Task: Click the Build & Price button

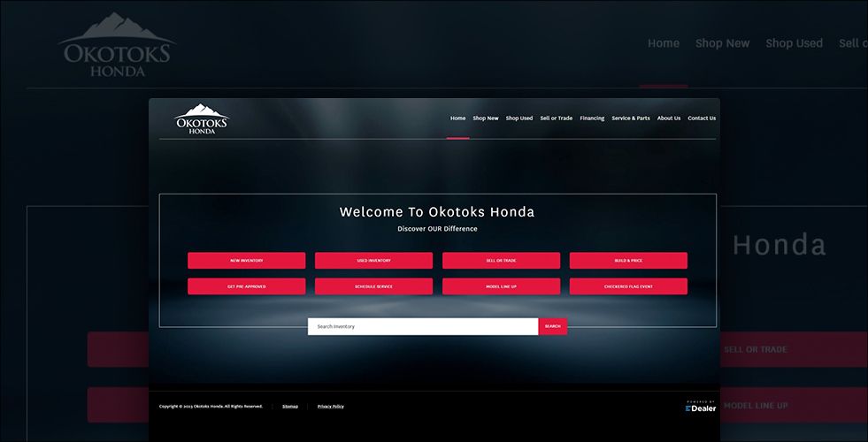Action: 628,261
